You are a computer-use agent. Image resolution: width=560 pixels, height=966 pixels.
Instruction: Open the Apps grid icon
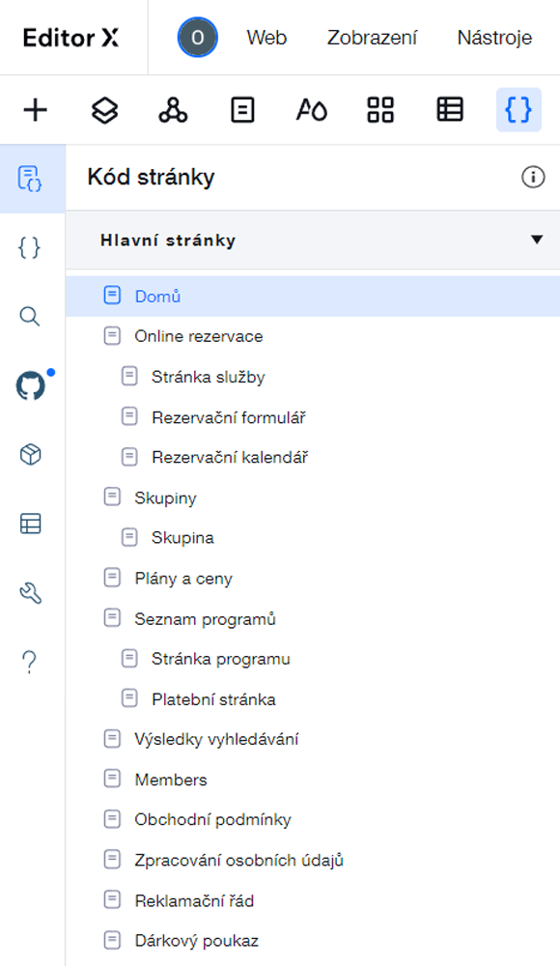pos(380,110)
